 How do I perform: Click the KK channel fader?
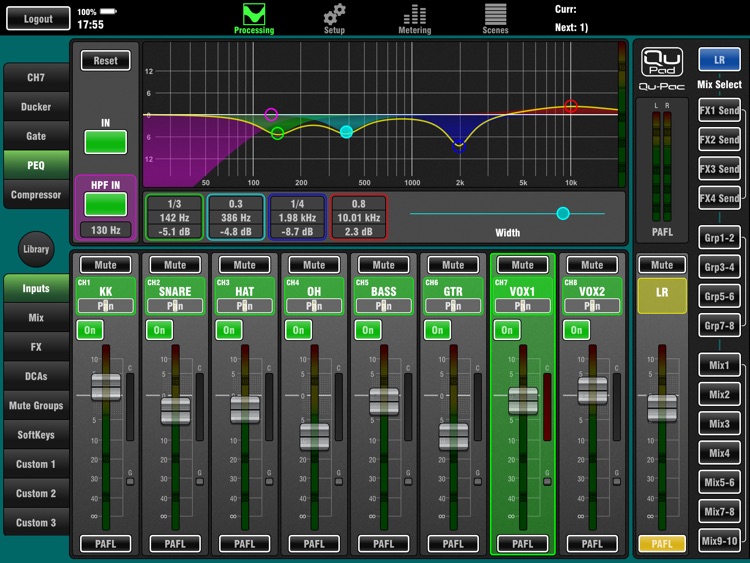tap(106, 386)
